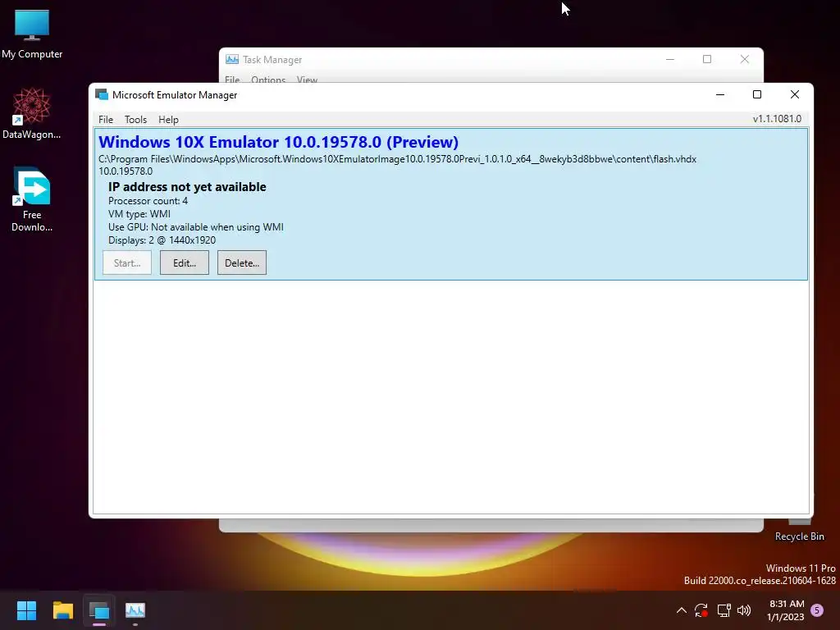Image resolution: width=840 pixels, height=630 pixels.
Task: Minimize the Task Manager window
Action: 669,59
